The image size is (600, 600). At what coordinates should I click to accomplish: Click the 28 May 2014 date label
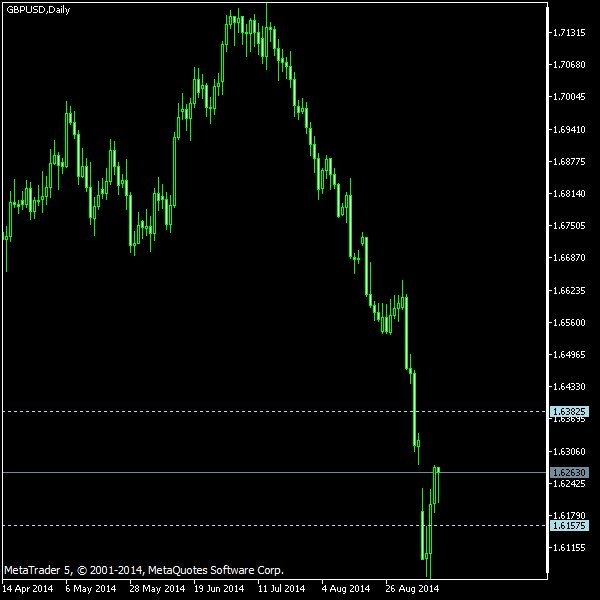click(x=157, y=589)
